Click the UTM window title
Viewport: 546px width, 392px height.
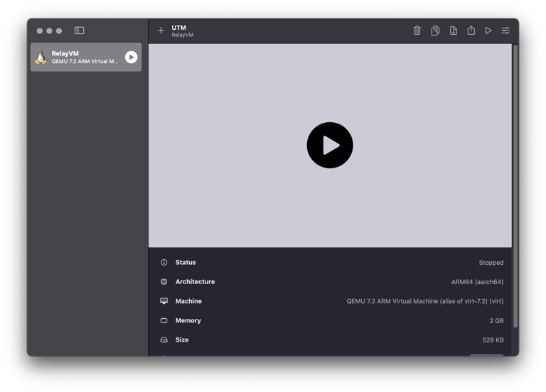click(x=179, y=28)
